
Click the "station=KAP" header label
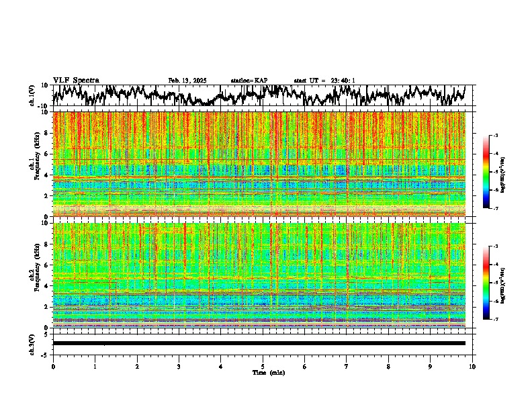click(x=249, y=81)
